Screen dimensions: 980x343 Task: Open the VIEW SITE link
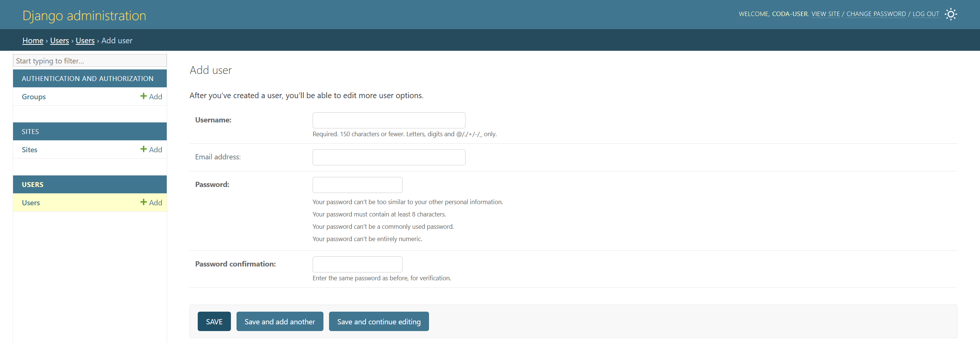pos(825,14)
